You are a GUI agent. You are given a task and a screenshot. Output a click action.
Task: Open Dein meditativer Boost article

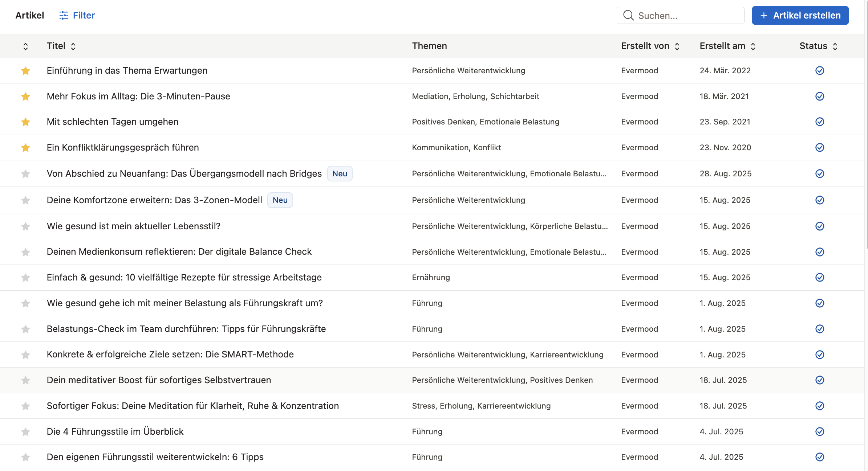tap(159, 380)
